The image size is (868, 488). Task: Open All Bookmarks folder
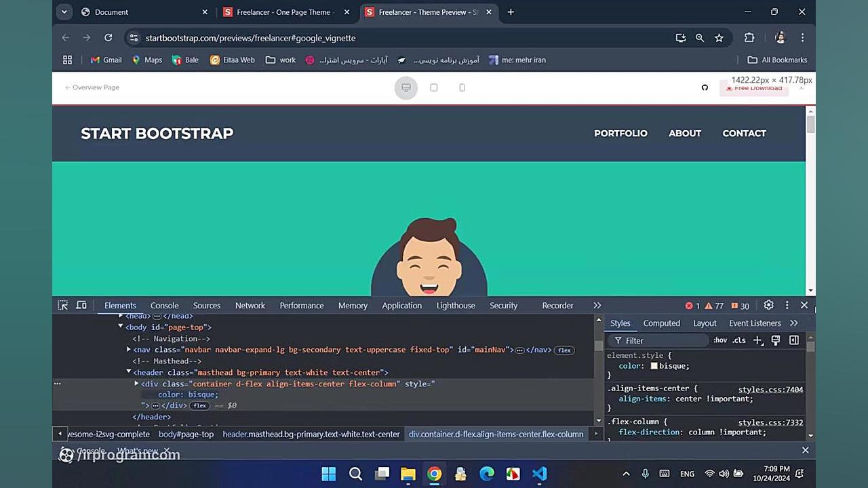click(777, 60)
